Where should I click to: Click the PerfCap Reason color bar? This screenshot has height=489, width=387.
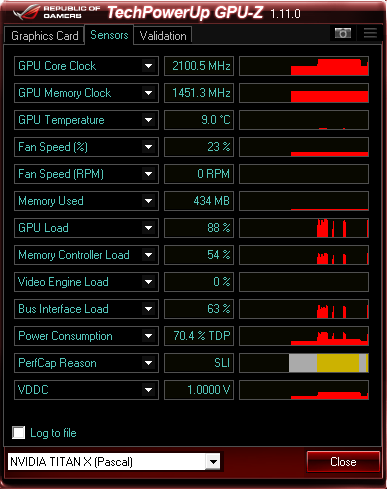point(304,363)
